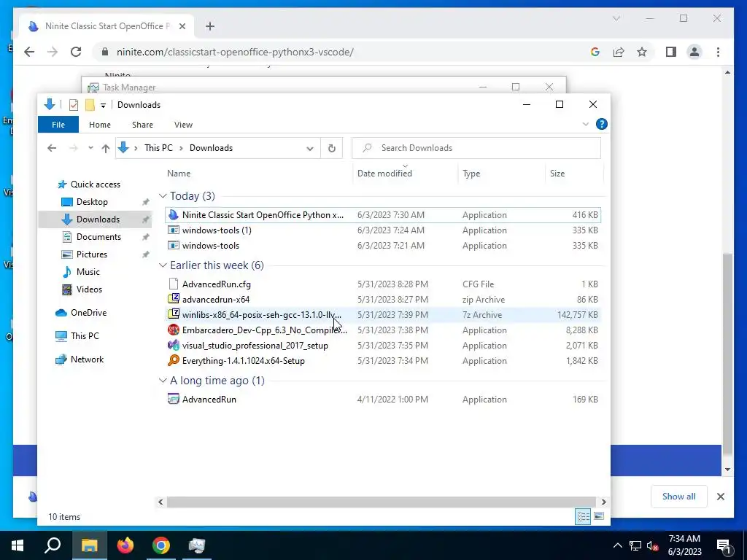747x560 pixels.
Task: Open recent locations dropdown arrow
Action: [x=90, y=148]
